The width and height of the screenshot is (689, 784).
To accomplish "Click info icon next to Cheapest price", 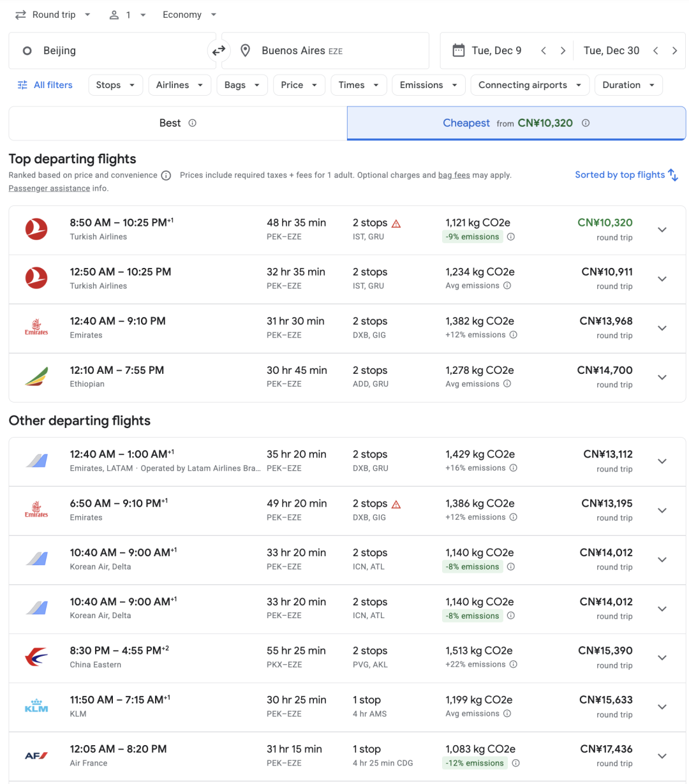I will tap(586, 123).
